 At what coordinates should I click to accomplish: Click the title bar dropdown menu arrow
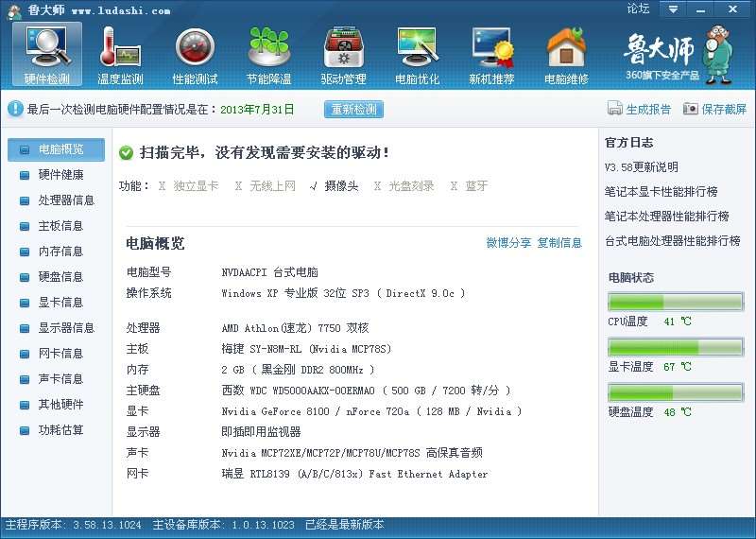(x=673, y=9)
